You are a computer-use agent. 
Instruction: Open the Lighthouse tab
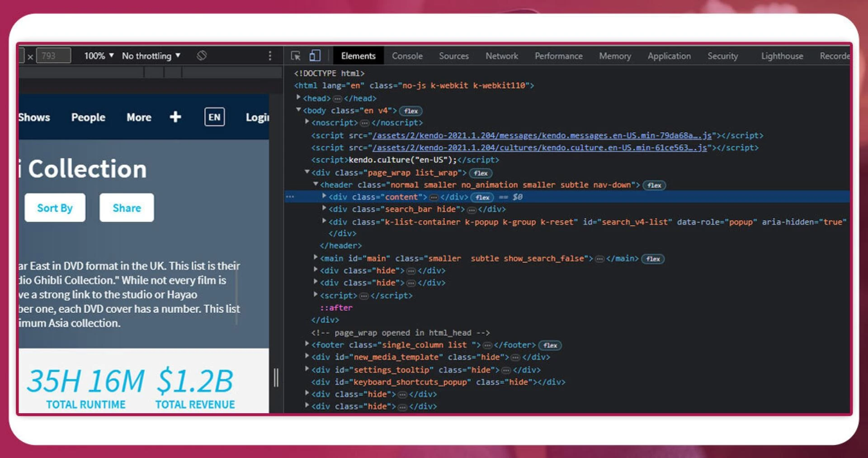782,56
